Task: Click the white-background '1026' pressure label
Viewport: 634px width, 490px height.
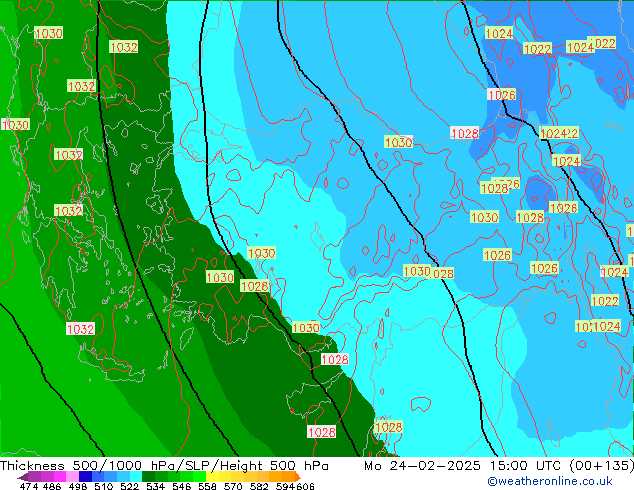Action: (x=502, y=95)
